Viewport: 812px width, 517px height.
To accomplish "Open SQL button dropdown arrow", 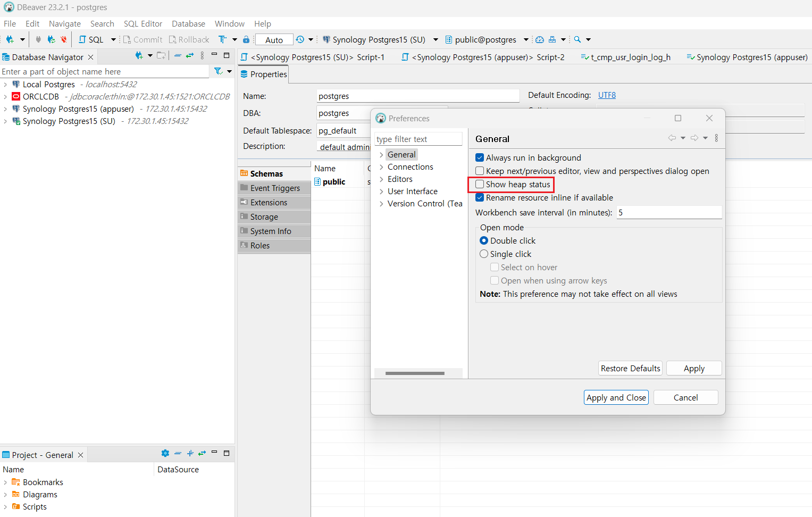I will coord(113,39).
